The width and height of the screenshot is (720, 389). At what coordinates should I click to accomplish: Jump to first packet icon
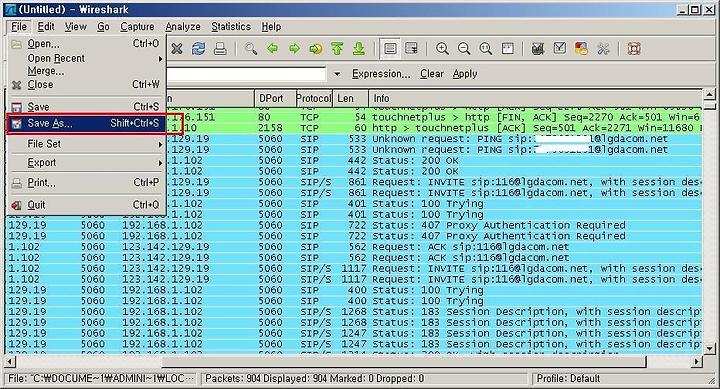click(x=337, y=49)
